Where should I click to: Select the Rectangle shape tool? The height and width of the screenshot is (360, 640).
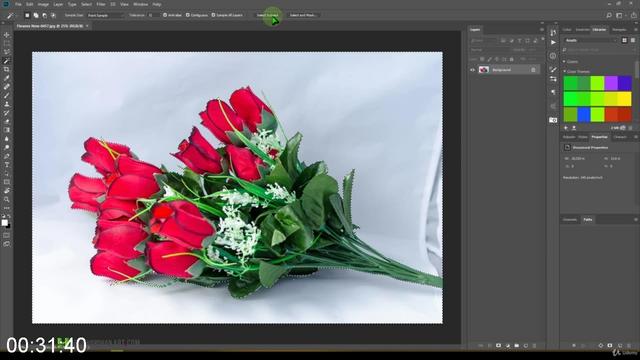coord(7,182)
